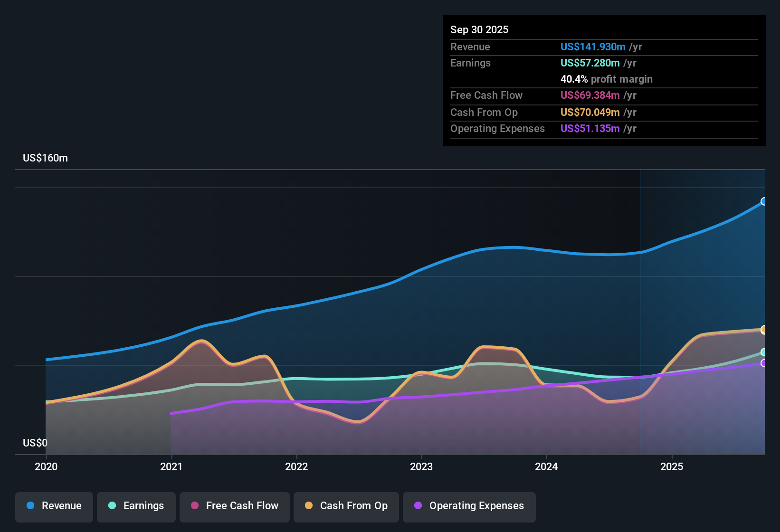Screen dimensions: 780x532
Task: Click the Earnings label in tooltip
Action: [470, 63]
